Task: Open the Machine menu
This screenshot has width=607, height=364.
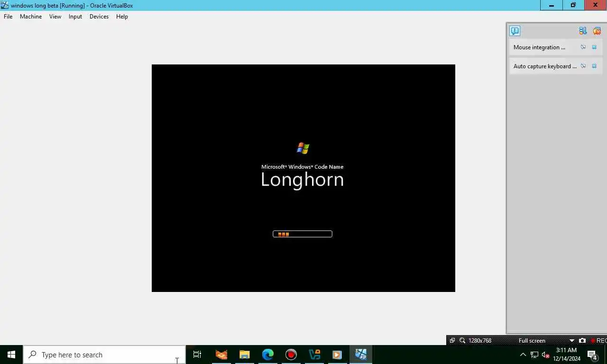Action: (x=31, y=17)
